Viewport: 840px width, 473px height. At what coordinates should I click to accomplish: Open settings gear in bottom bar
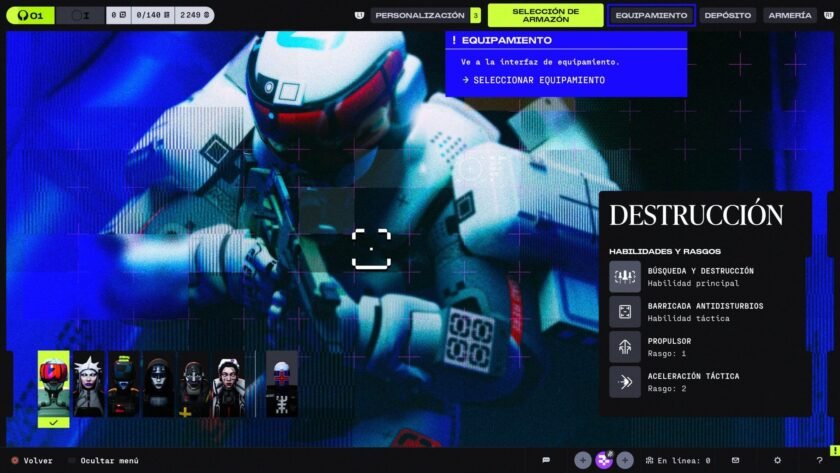point(777,460)
